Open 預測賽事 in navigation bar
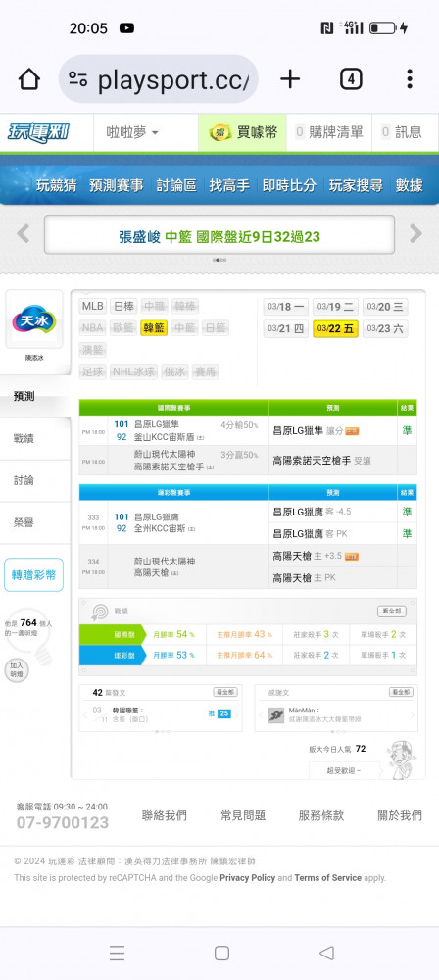This screenshot has height=980, width=439. tap(116, 185)
